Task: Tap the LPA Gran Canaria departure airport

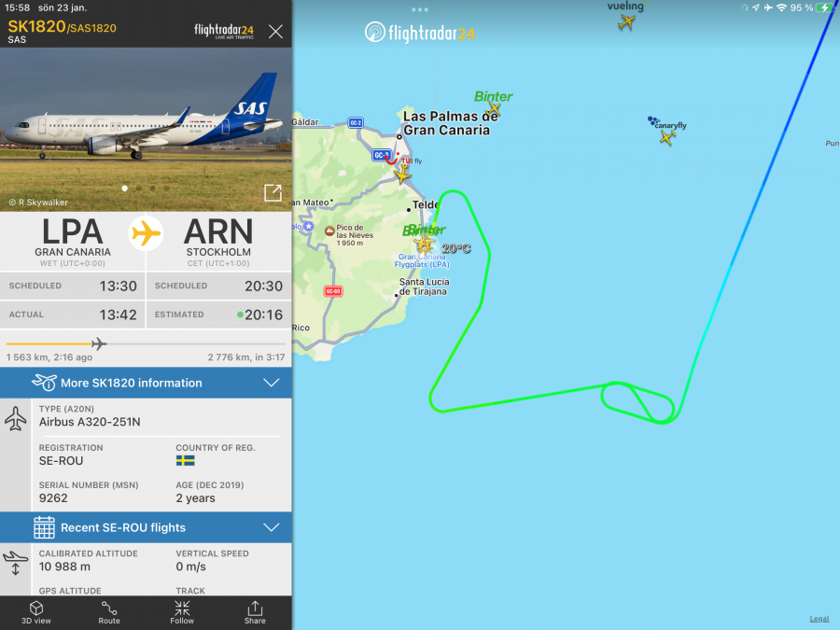Action: 72,241
